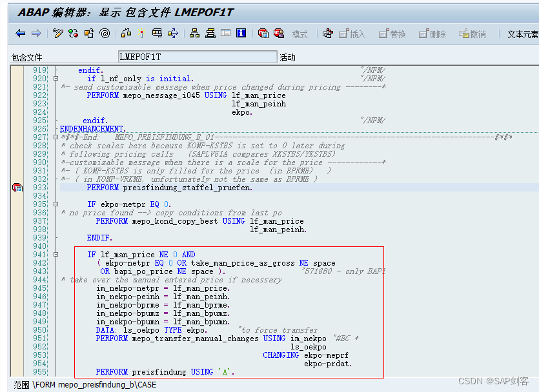Open 文本元素 text elements
The height and width of the screenshot is (392, 539).
click(523, 35)
